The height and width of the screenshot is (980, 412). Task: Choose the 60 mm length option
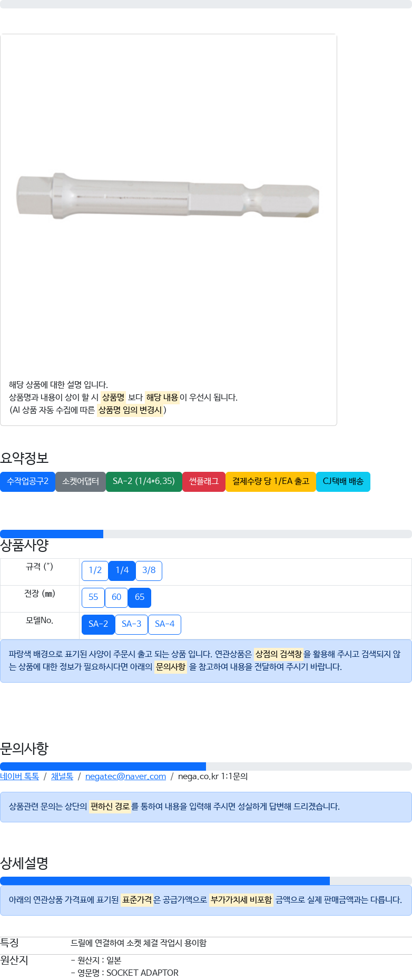116,597
